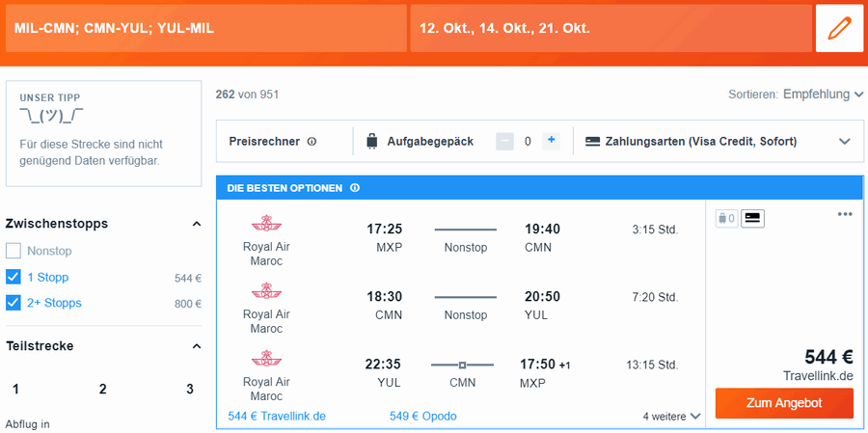Expand the Zahlungsarten dropdown

pos(844,142)
